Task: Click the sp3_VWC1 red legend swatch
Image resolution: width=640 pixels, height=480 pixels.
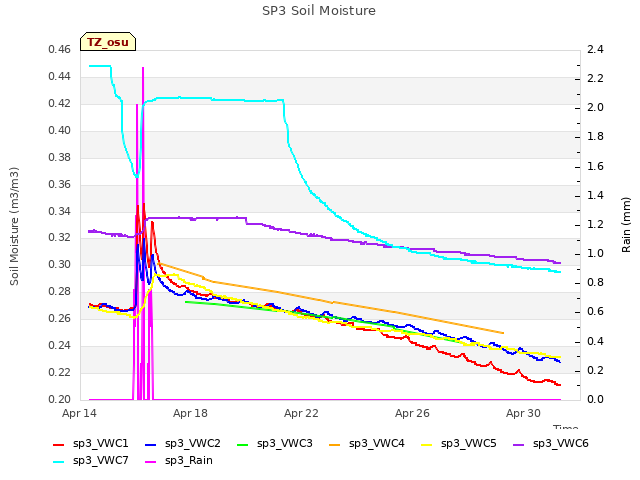Action: coord(59,445)
